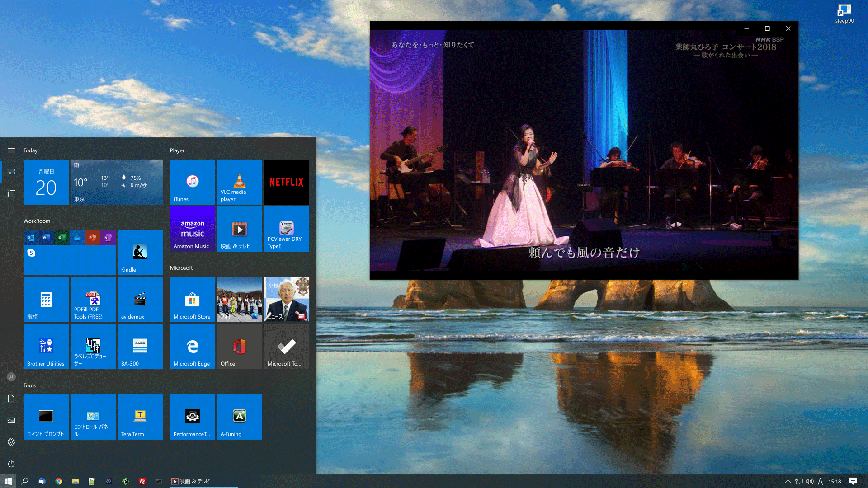This screenshot has height=488, width=868.
Task: Open コマンド プロンプト tile
Action: [x=46, y=417]
